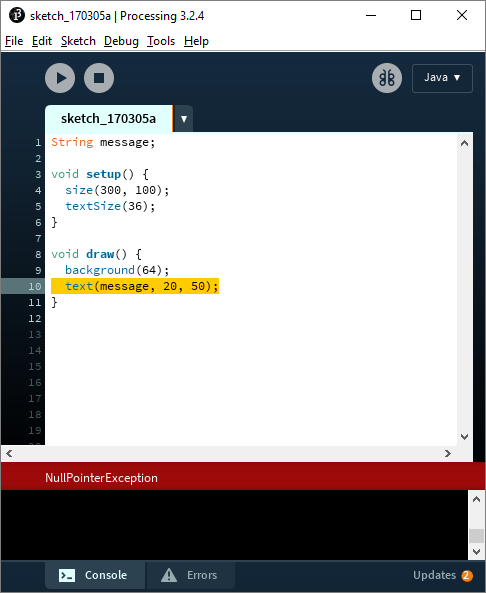Screen dimensions: 486x593
Task: Switch to the Console tab
Action: click(x=95, y=575)
